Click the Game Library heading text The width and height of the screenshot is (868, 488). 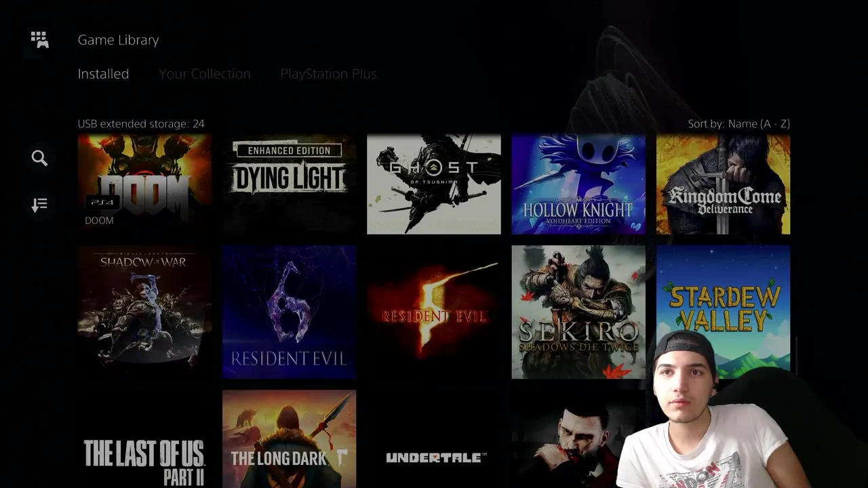click(118, 40)
